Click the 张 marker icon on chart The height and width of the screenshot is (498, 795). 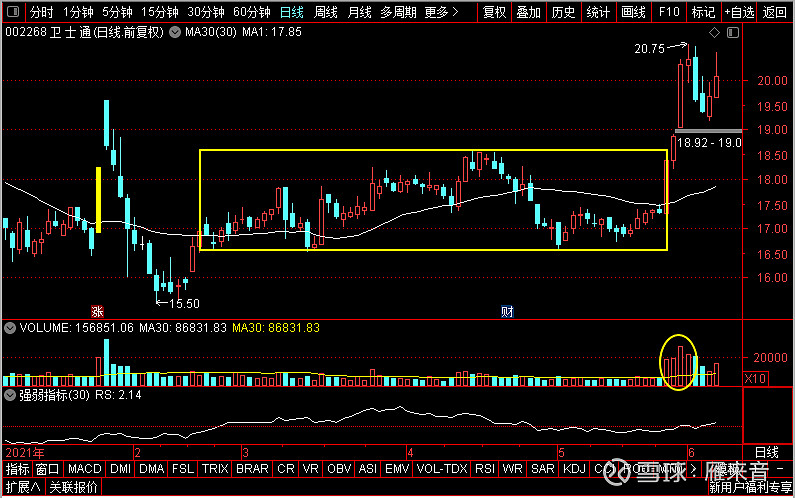tap(97, 311)
